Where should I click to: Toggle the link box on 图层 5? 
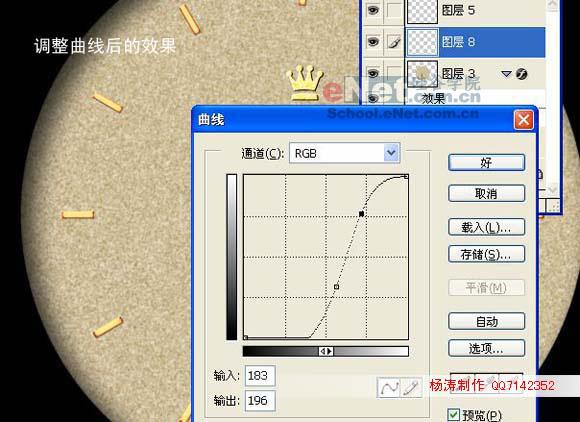click(x=394, y=10)
